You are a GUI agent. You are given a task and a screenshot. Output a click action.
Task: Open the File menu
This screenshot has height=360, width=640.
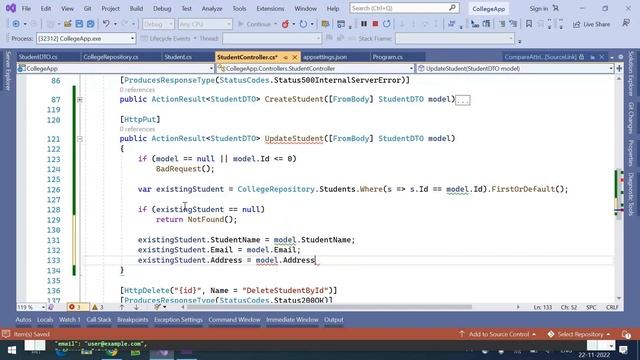point(26,8)
